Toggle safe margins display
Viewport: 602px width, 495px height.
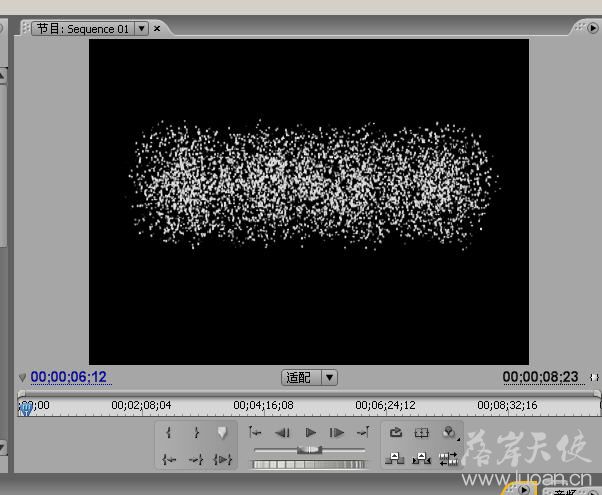click(x=422, y=433)
